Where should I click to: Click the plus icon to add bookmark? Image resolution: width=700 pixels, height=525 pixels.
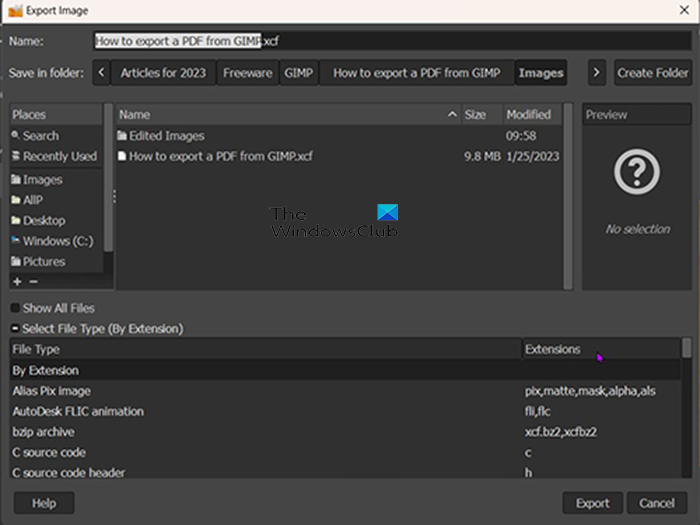tap(17, 282)
